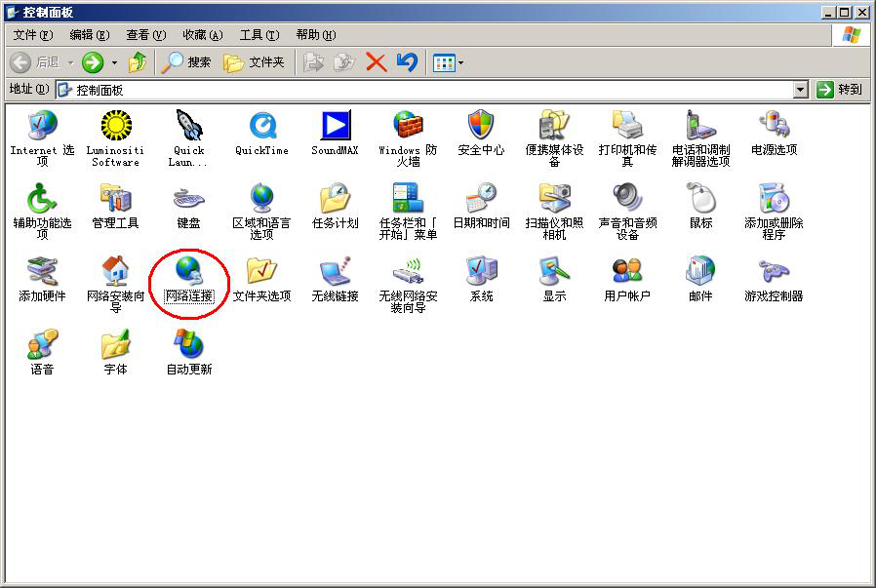Open the views dropdown on the toolbar
This screenshot has width=876, height=588.
pyautogui.click(x=457, y=61)
